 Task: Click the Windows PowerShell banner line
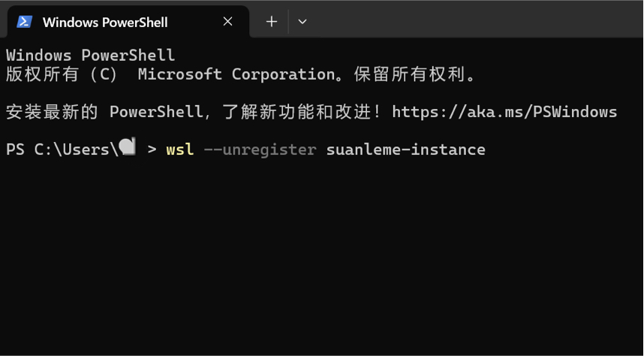click(x=90, y=56)
